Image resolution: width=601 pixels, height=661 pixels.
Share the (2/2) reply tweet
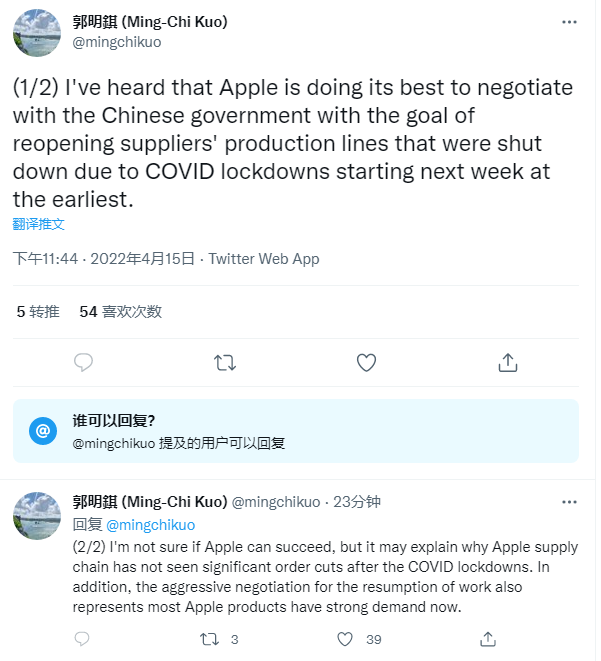[488, 638]
